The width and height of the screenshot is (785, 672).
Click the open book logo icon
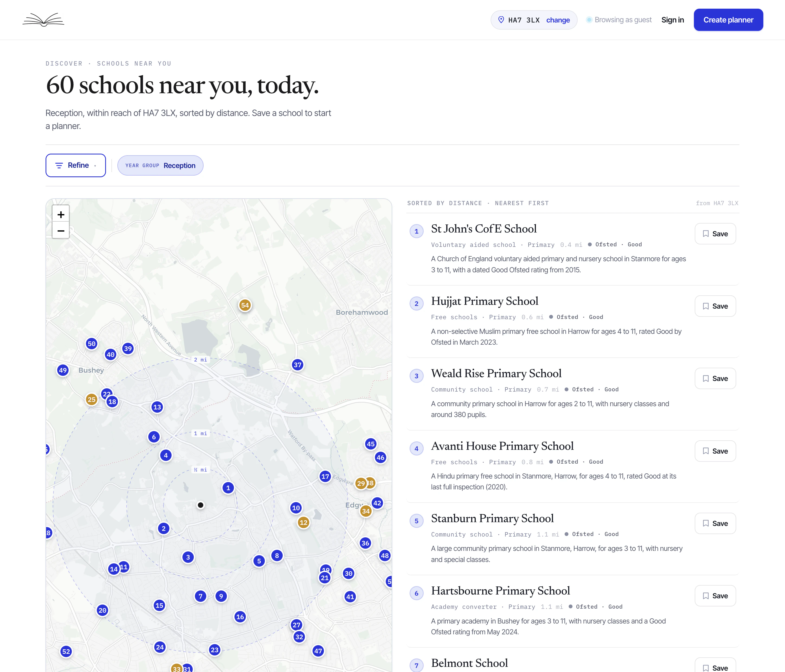click(43, 20)
